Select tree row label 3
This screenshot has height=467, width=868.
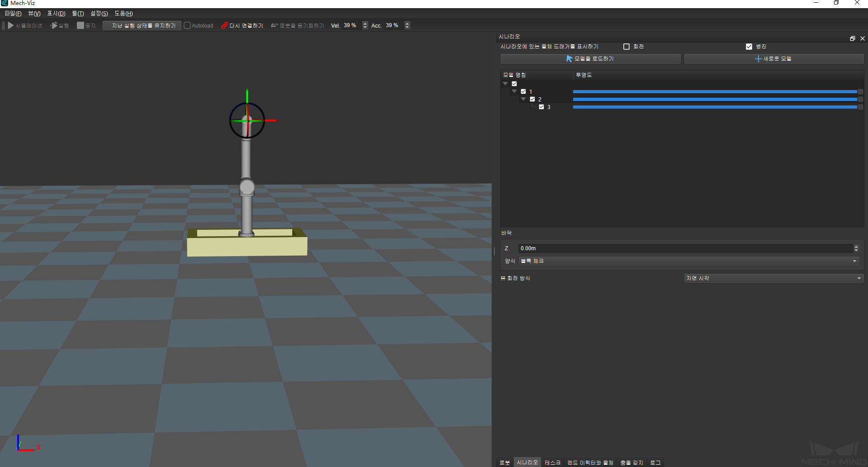(549, 107)
